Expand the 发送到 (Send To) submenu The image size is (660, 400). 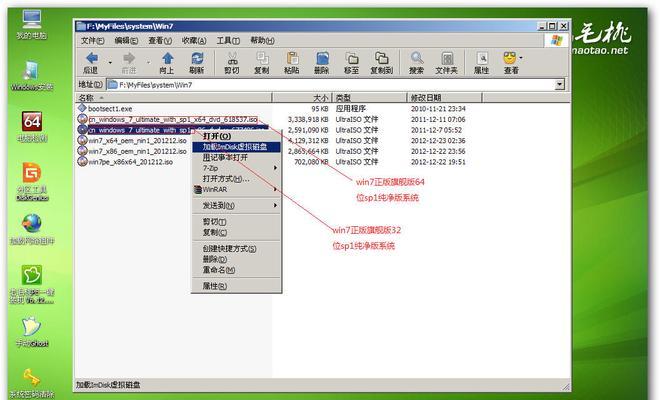tap(236, 205)
